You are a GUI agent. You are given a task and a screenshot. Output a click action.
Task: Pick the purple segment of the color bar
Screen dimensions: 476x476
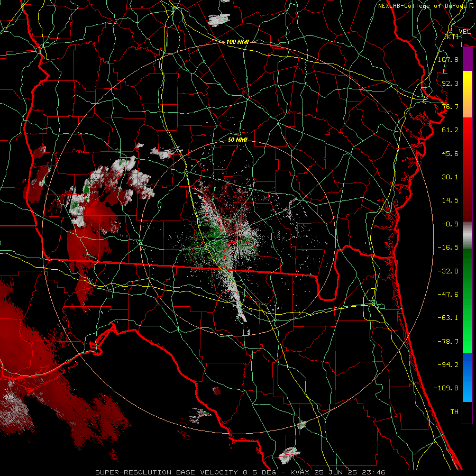point(467,59)
